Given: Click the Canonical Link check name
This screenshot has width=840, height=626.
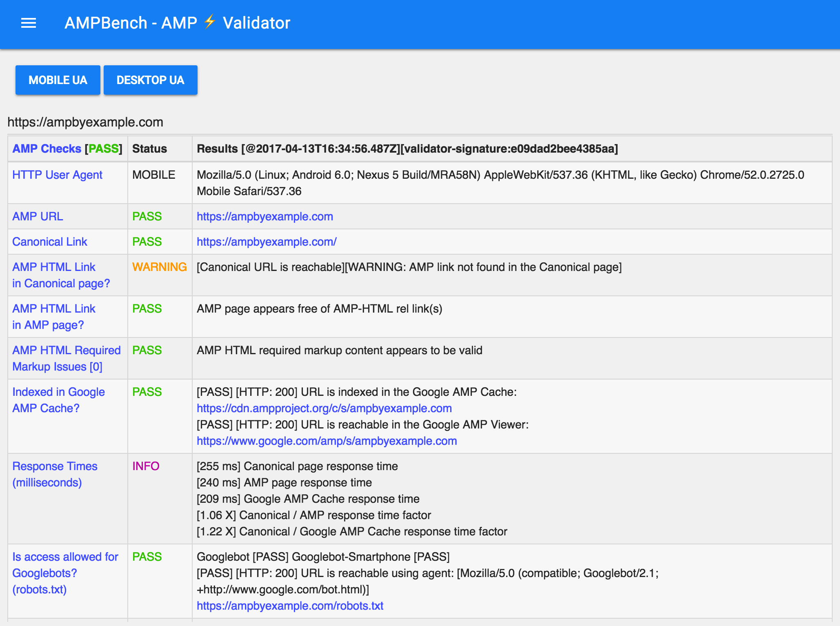Looking at the screenshot, I should pyautogui.click(x=50, y=242).
